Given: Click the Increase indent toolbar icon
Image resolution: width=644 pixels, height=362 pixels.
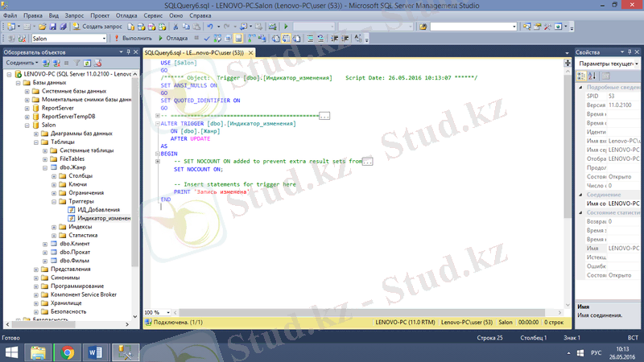Looking at the screenshot, I should [x=345, y=39].
